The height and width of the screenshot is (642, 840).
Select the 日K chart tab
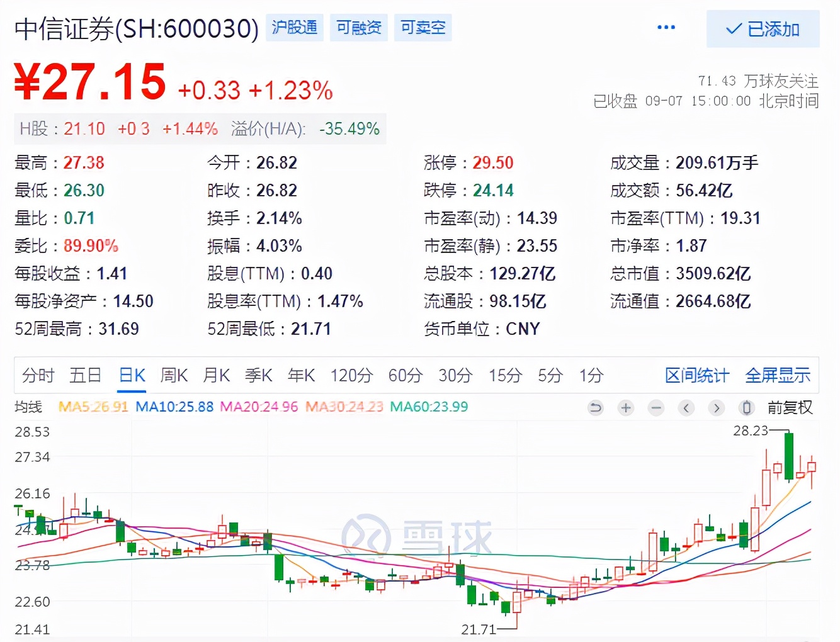[132, 375]
